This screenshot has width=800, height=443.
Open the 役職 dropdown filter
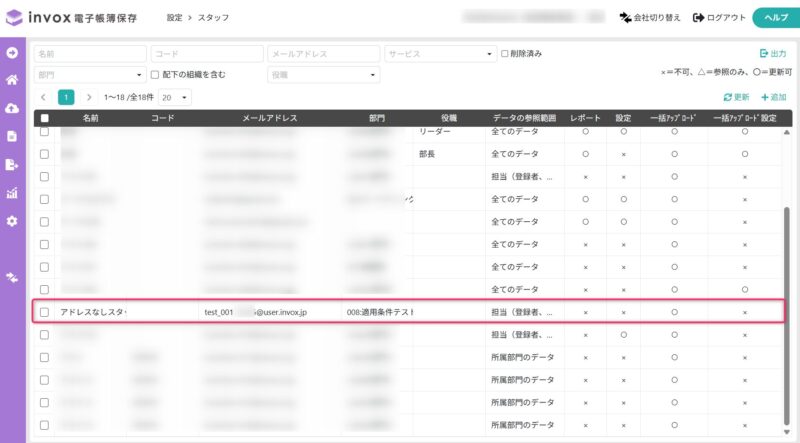pyautogui.click(x=323, y=75)
